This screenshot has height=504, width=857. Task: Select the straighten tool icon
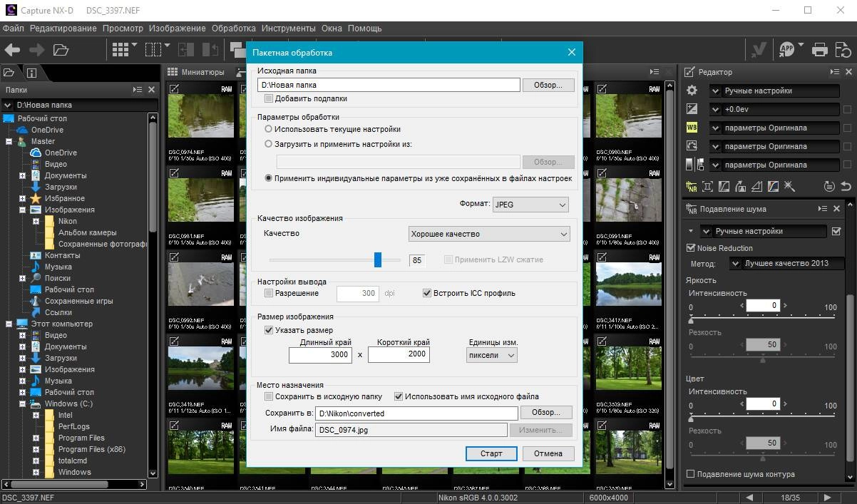(741, 187)
